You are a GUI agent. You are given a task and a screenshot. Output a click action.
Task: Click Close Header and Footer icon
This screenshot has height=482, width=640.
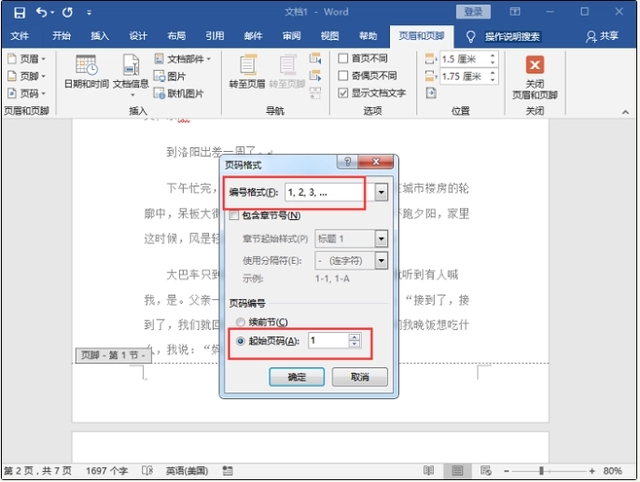tap(535, 66)
